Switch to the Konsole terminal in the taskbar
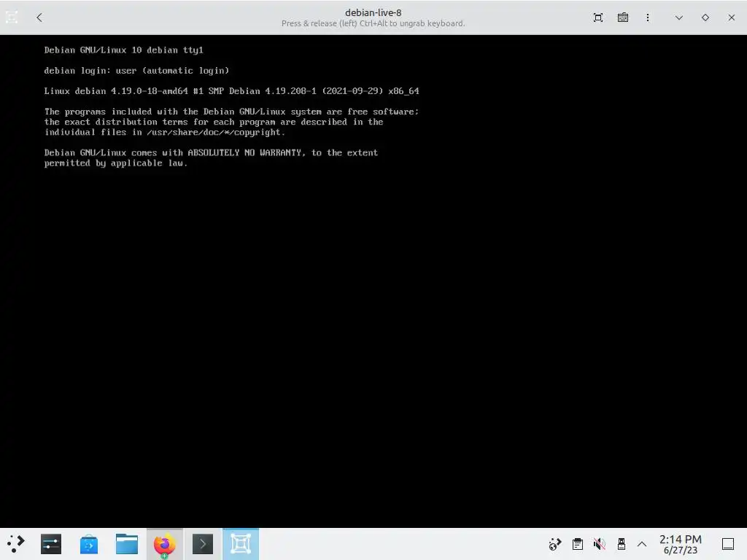This screenshot has height=560, width=747. click(203, 544)
